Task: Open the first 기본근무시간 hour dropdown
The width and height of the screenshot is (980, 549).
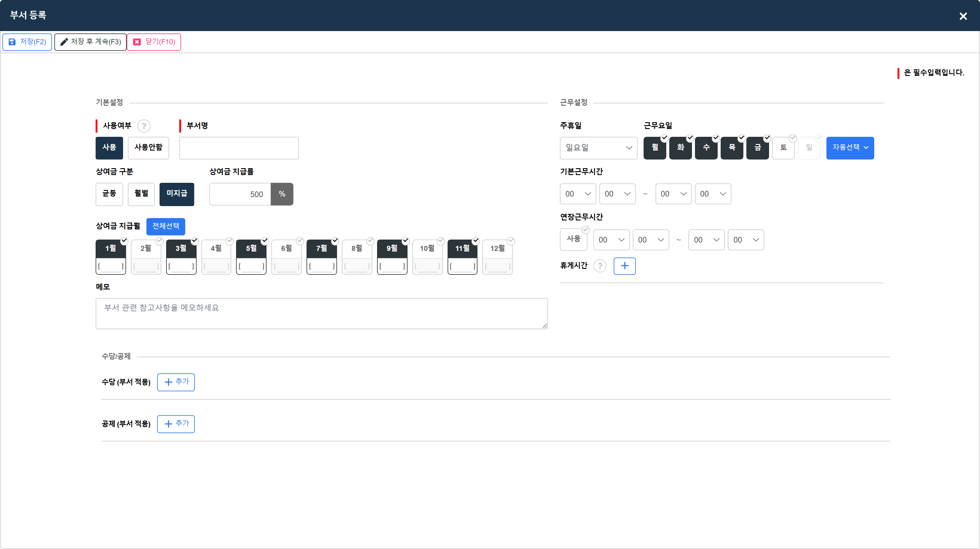Action: click(x=578, y=194)
